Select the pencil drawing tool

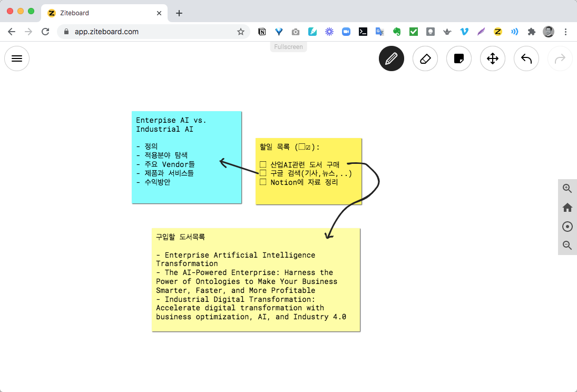(x=392, y=58)
